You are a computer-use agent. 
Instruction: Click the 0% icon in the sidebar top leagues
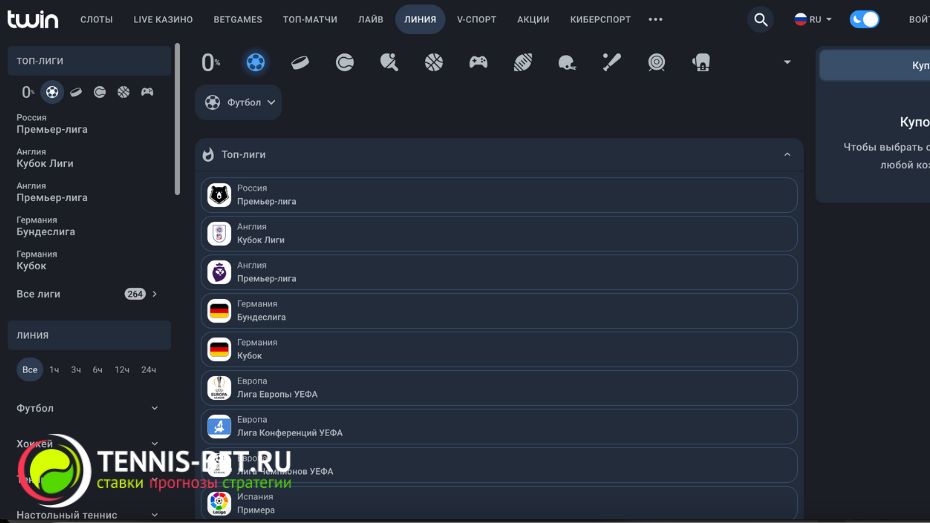click(x=27, y=92)
